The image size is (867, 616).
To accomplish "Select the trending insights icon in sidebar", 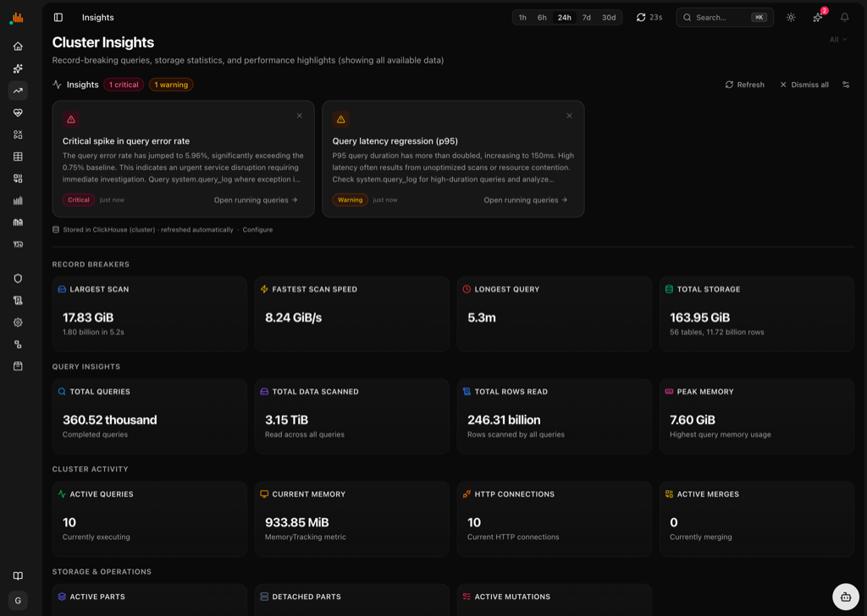I will click(18, 91).
